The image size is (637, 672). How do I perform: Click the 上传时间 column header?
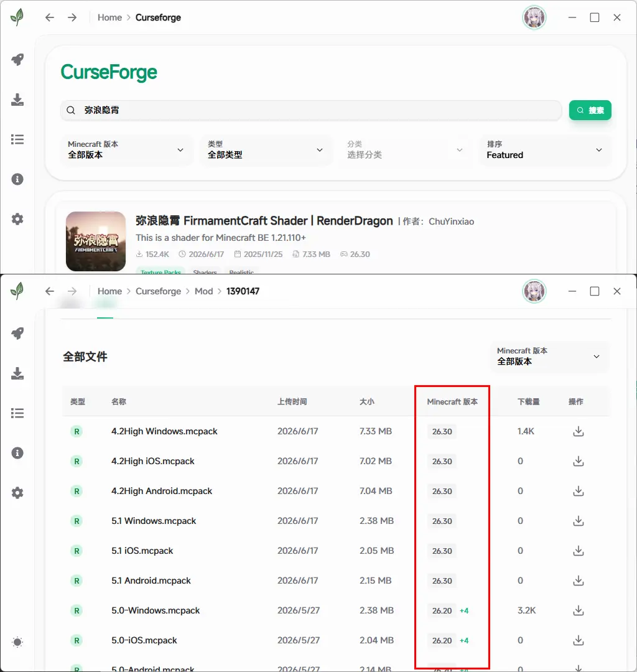tap(292, 401)
